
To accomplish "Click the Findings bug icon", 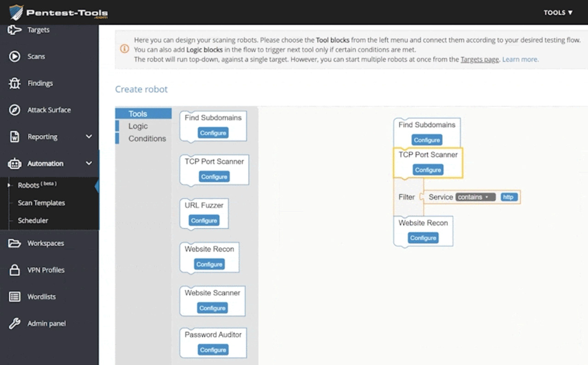I will point(15,83).
